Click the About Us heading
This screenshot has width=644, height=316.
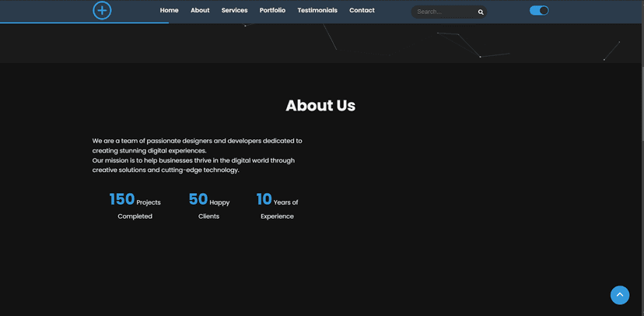click(x=320, y=106)
